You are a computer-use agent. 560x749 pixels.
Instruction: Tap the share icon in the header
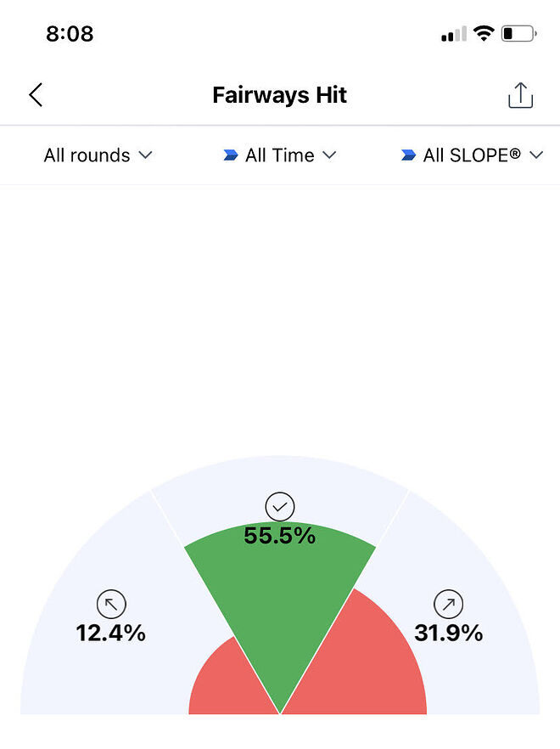coord(520,95)
